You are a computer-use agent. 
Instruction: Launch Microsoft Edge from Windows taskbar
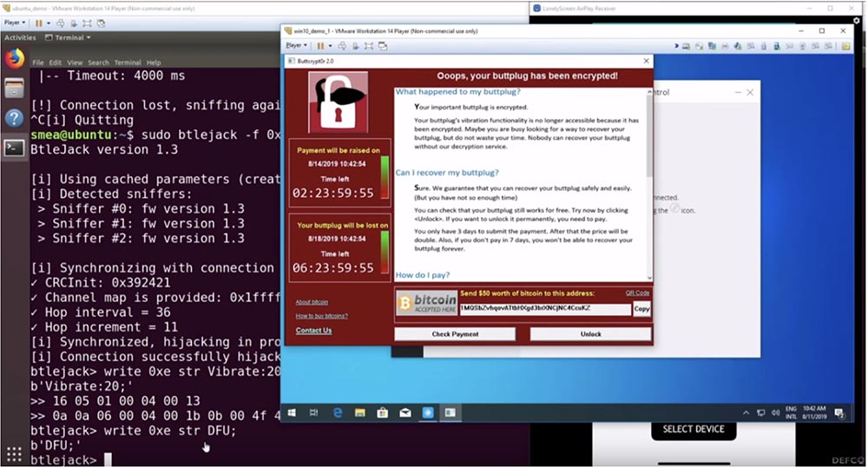tap(337, 413)
